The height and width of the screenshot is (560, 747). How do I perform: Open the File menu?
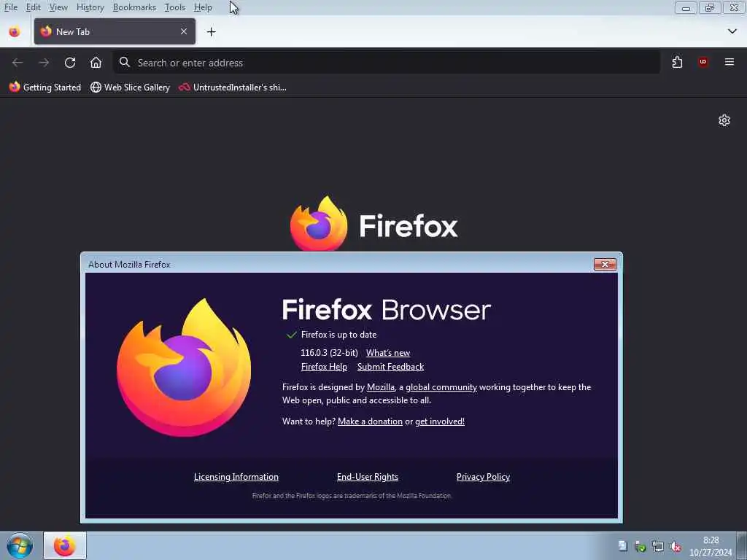pyautogui.click(x=10, y=7)
